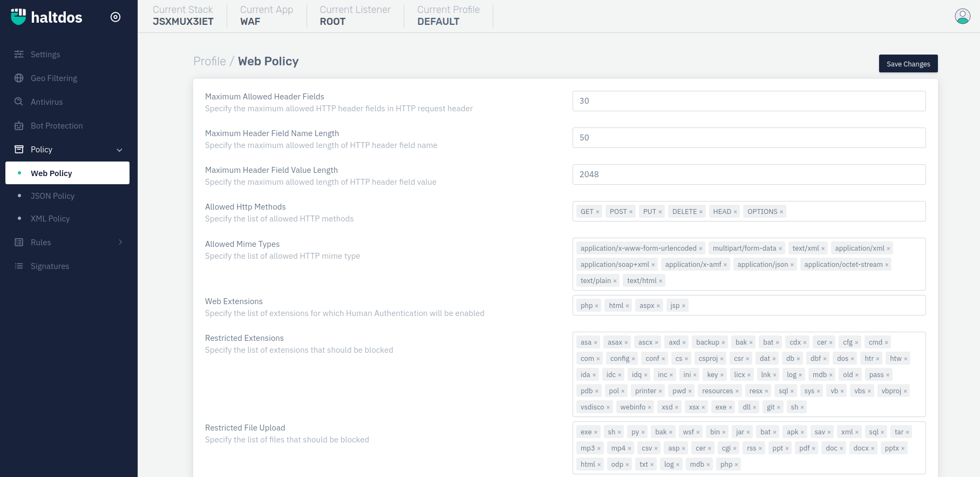Screen dimensions: 980x477
Task: Remove the csproj restricted extension tag
Action: click(722, 359)
